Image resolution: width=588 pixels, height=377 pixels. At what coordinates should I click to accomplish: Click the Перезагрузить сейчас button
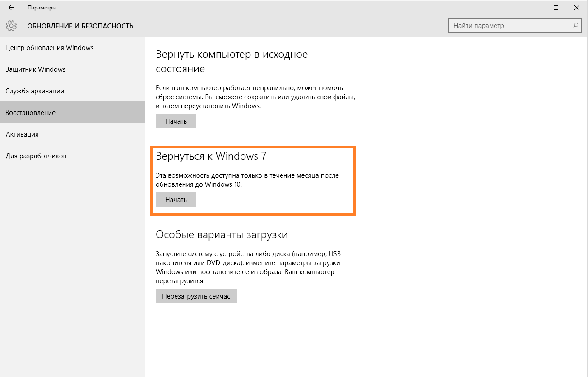[196, 296]
